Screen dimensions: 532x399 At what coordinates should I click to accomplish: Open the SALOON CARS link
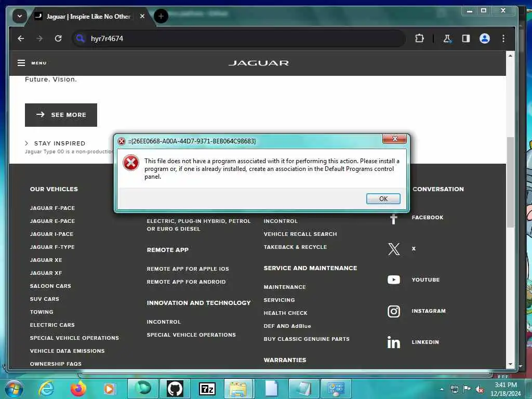[50, 286]
